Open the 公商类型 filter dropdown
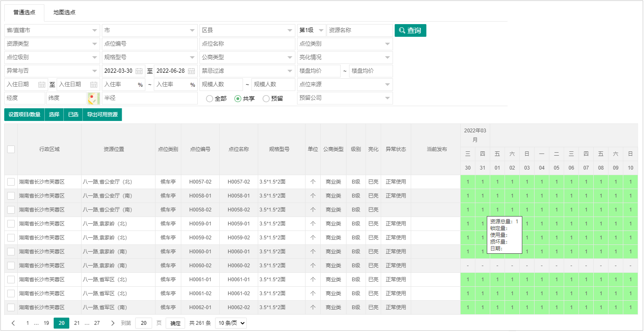 [247, 58]
